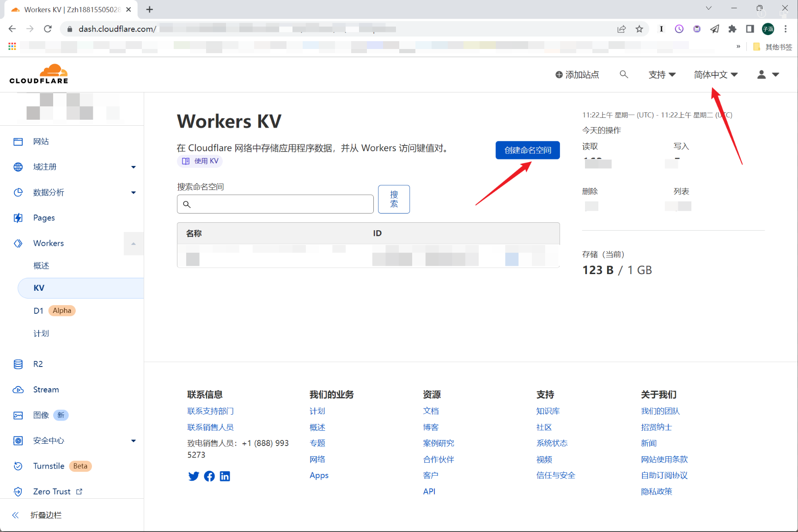Click the ID column header
The height and width of the screenshot is (532, 798).
(378, 233)
